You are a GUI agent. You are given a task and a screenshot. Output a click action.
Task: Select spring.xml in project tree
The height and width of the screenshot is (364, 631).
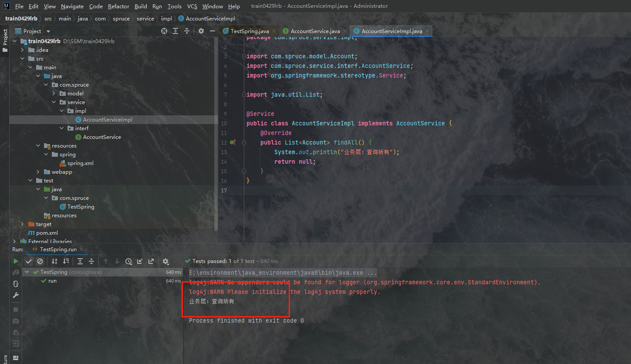point(80,163)
